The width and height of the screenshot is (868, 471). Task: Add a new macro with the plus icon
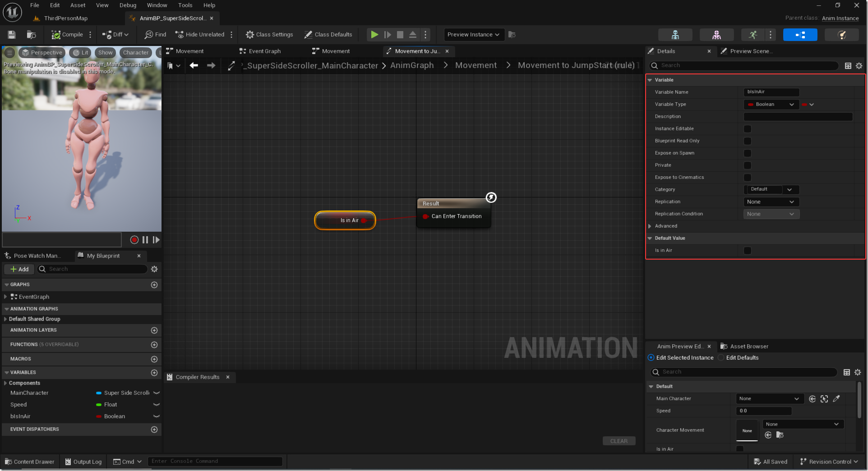[x=154, y=359]
